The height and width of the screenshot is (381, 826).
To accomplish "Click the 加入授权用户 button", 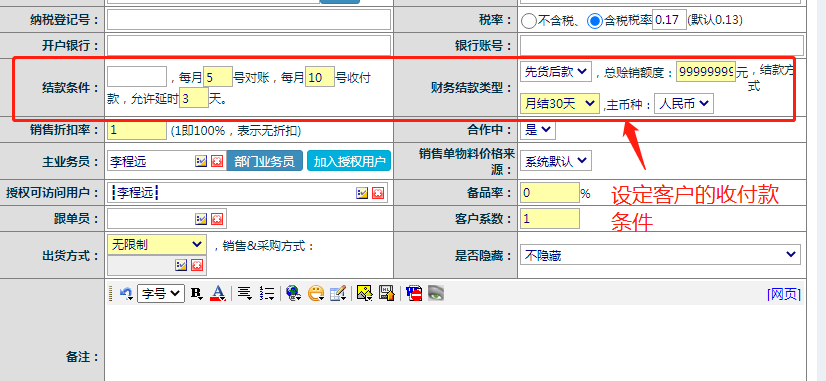I will pos(349,161).
